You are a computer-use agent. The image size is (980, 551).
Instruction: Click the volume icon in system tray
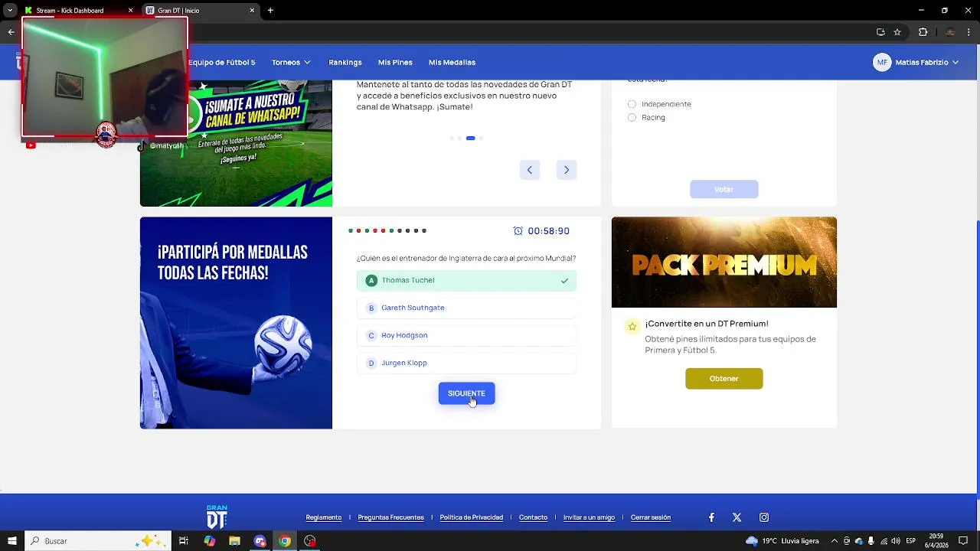tap(896, 541)
